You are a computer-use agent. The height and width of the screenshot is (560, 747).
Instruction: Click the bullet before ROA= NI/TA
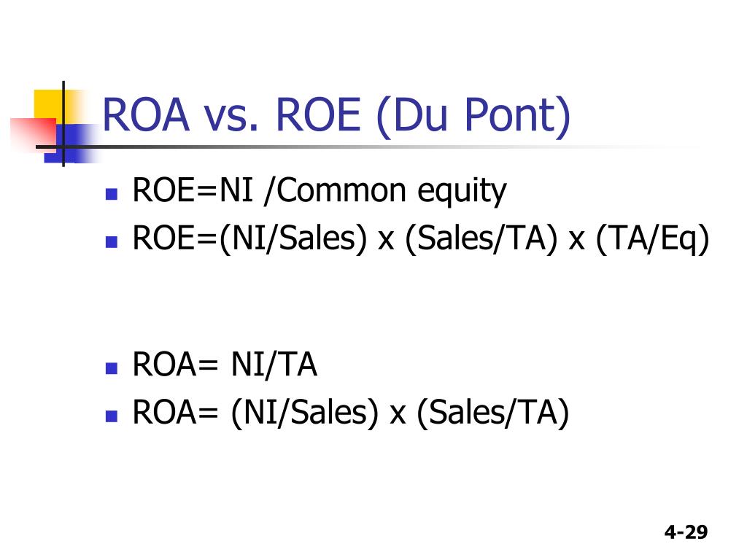click(112, 368)
